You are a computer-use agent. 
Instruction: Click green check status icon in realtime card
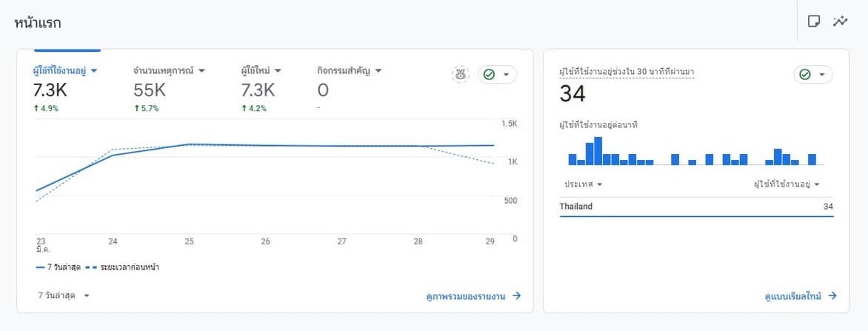point(805,75)
